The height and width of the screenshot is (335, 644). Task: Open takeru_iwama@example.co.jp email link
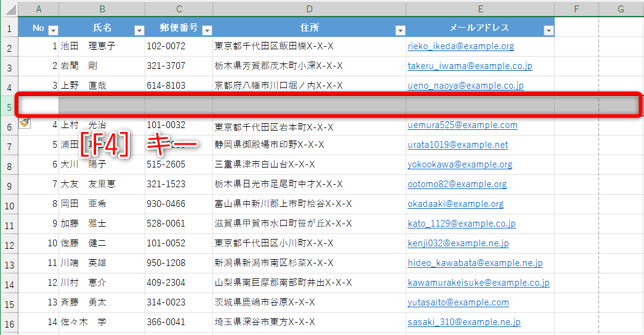470,66
